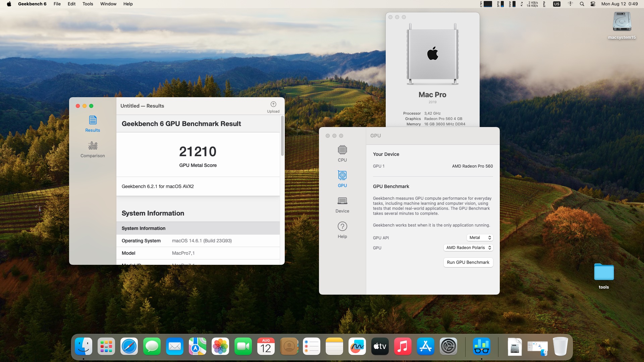Click the Results window vertical scrollbar
The image size is (644, 362).
pyautogui.click(x=282, y=136)
